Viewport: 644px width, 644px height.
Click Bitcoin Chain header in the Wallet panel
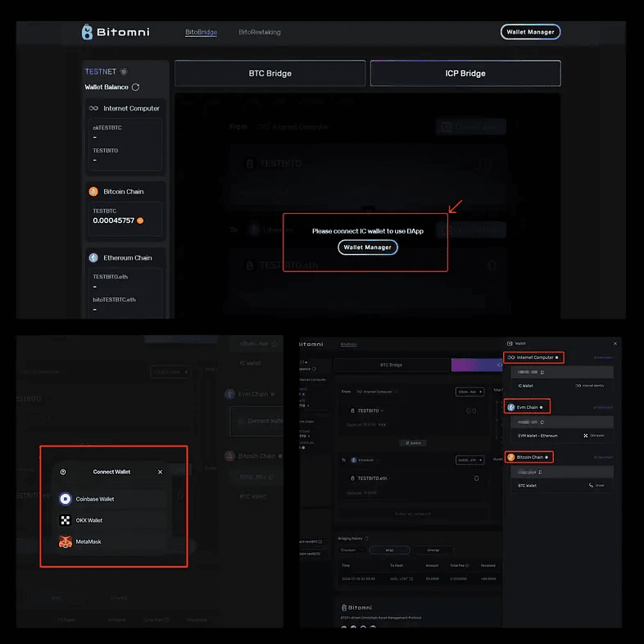tap(529, 457)
